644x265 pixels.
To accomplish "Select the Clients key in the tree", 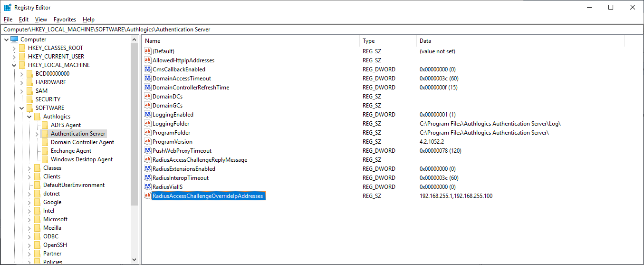I will tap(52, 177).
